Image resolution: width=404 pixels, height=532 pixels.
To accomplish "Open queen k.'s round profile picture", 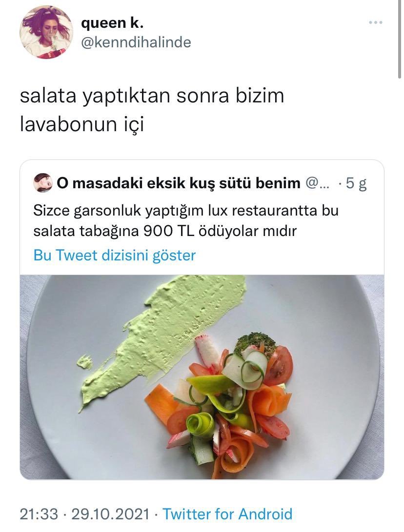I will (46, 33).
